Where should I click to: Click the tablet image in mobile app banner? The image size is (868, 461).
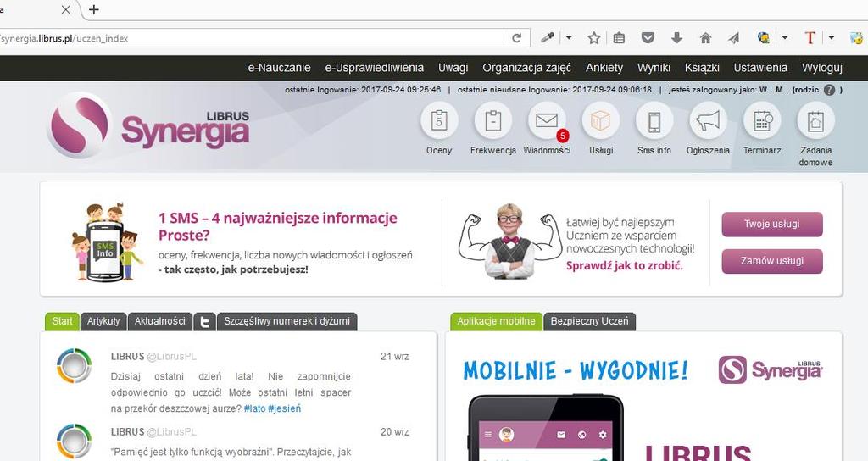[x=547, y=428]
